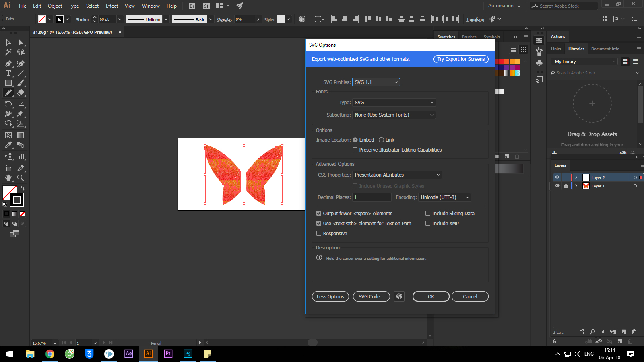Screen dimensions: 644x362
Task: Lock toggle for Layer 1
Action: coord(566,186)
